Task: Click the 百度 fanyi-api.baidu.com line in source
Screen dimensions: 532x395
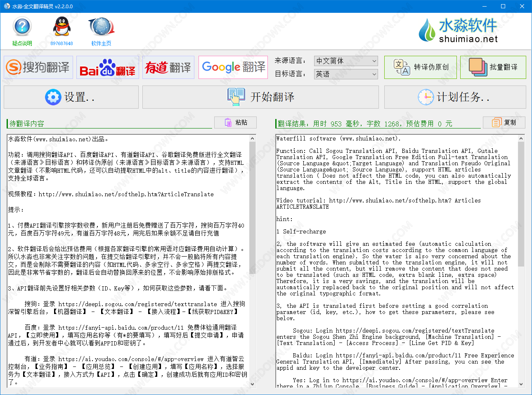Action: pos(131,328)
